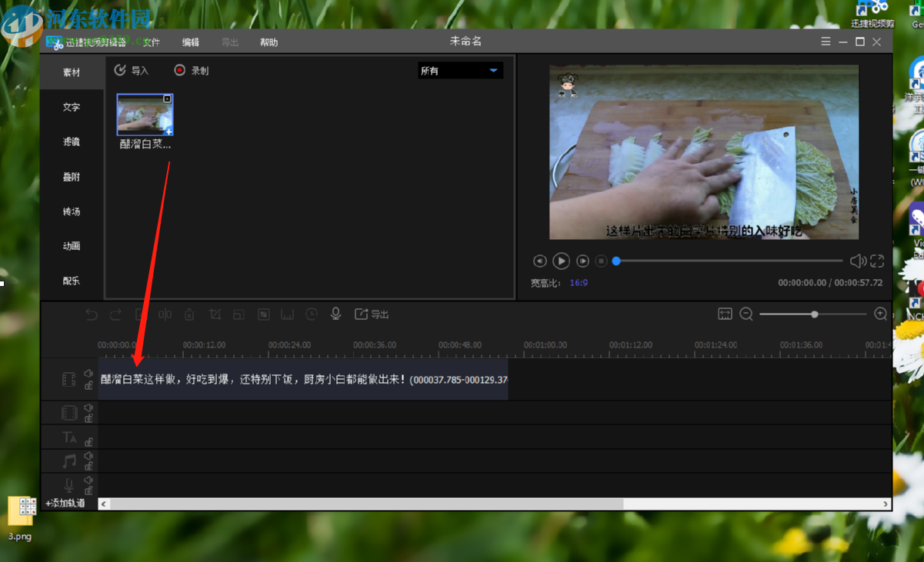Click the Undo arrow in timeline toolbar

tap(92, 314)
